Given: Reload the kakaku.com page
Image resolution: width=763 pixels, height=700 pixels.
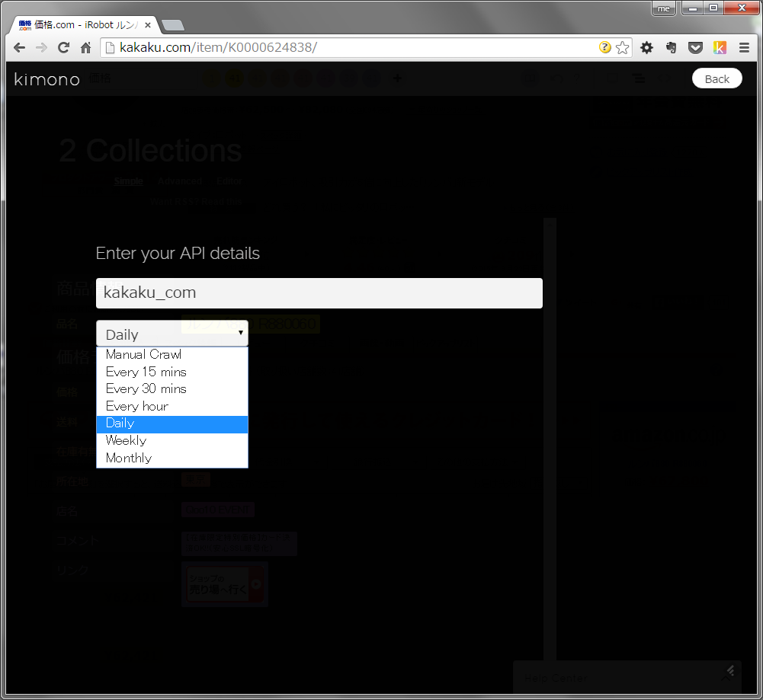Looking at the screenshot, I should pyautogui.click(x=63, y=48).
